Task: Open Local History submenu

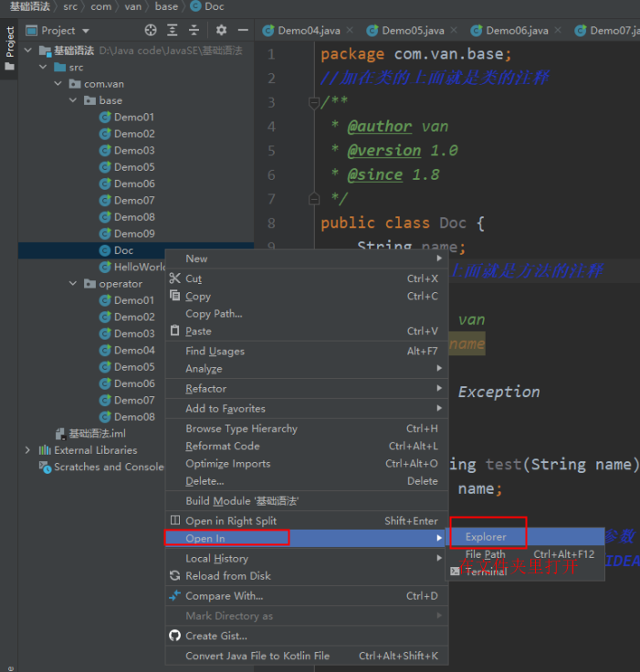Action: point(307,559)
